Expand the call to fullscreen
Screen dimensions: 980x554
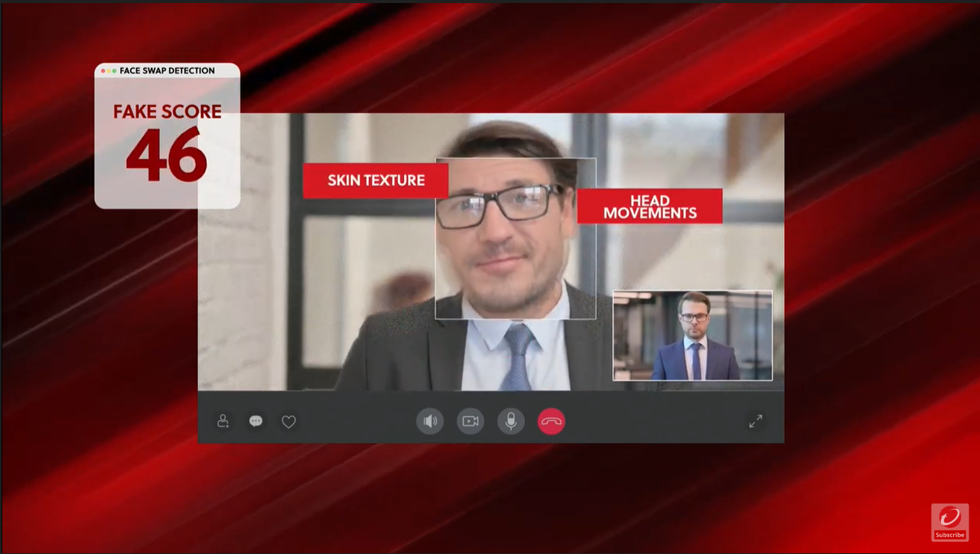[755, 421]
